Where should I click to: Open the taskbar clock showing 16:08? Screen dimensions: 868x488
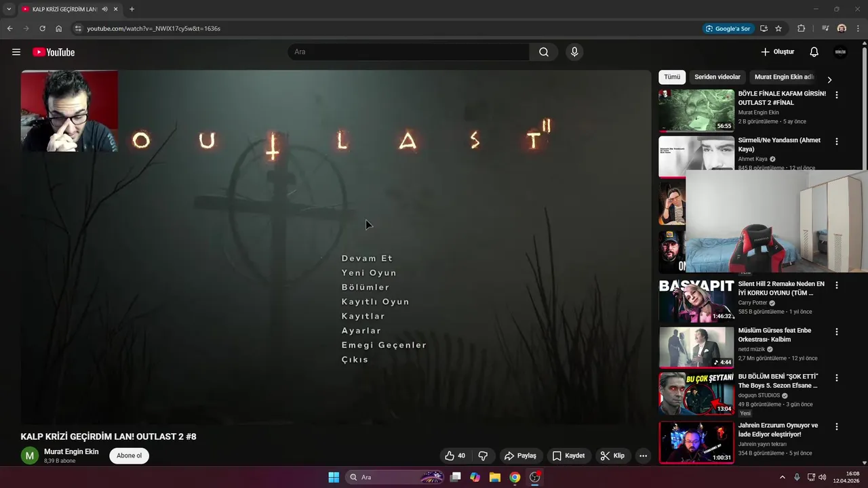[x=847, y=477]
